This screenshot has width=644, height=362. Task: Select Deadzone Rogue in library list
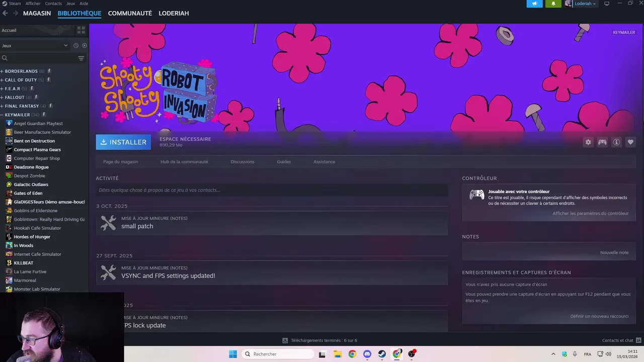31,167
